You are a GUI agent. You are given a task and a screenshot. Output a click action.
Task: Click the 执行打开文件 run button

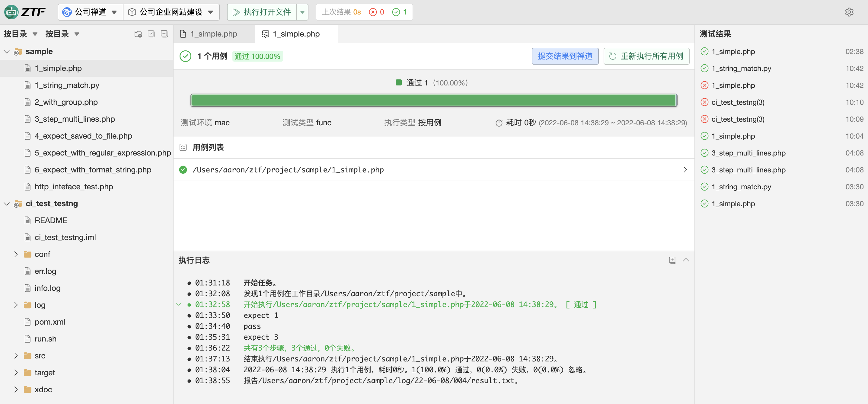pos(262,12)
